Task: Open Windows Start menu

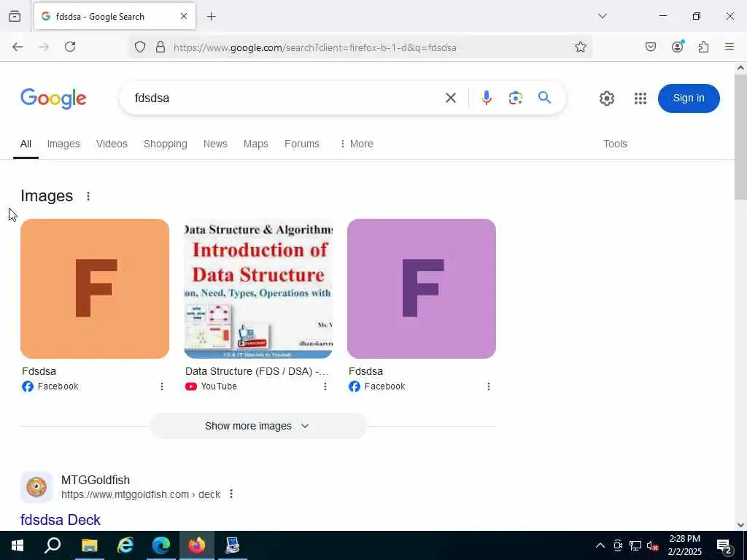Action: click(18, 545)
